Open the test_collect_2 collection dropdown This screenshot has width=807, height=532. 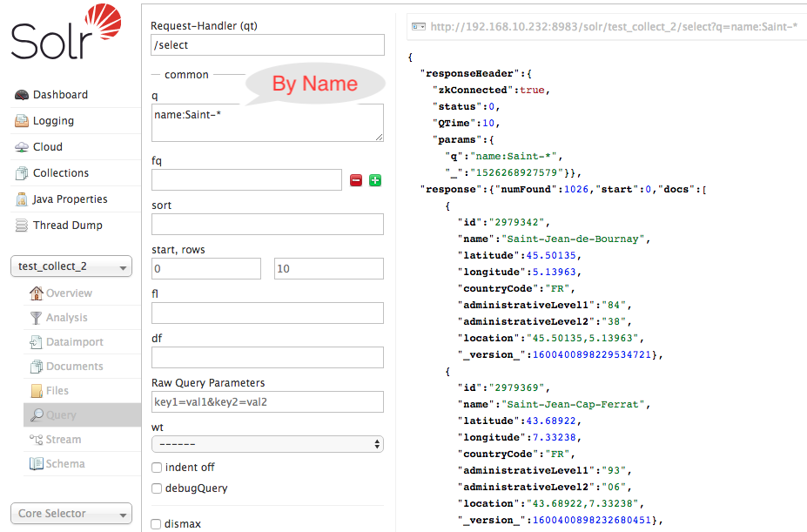[x=71, y=266]
